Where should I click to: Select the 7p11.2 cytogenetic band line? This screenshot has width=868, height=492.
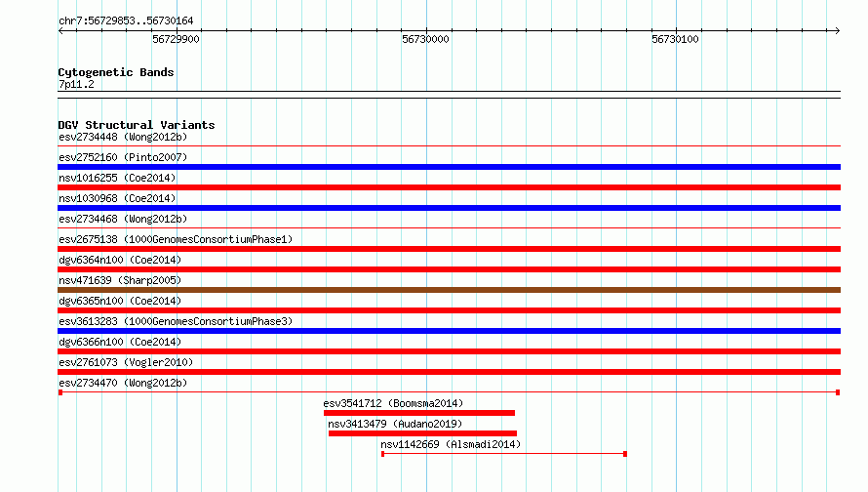click(x=449, y=95)
